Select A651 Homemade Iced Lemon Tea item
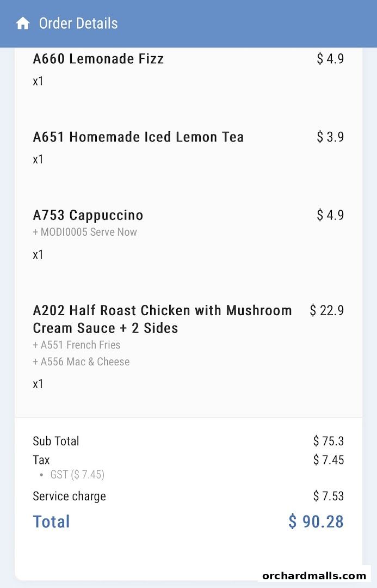Screen dimensions: 377x588 pos(138,137)
